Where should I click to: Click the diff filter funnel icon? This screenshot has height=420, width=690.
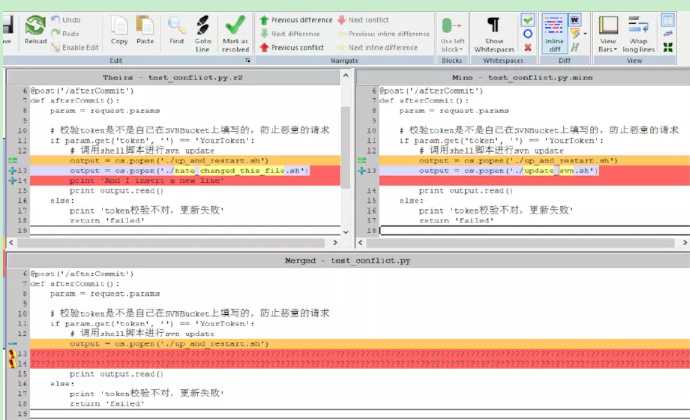coord(575,33)
